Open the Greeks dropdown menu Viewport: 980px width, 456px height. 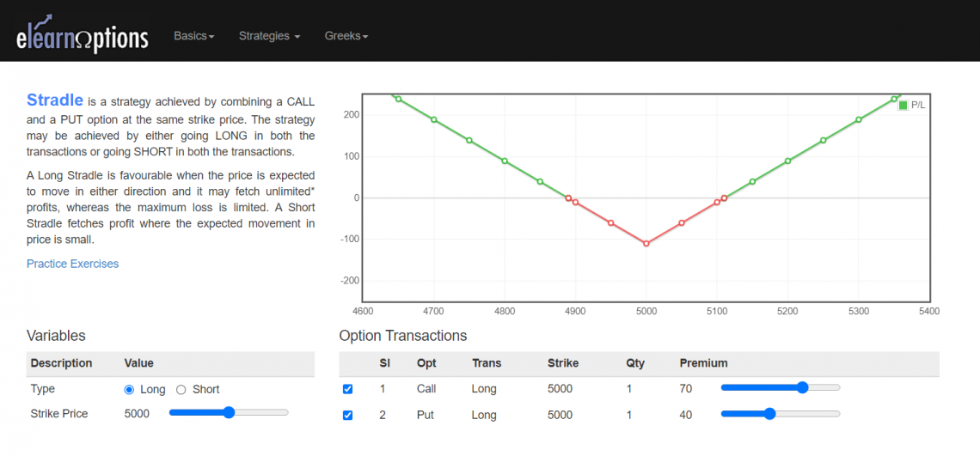(346, 36)
